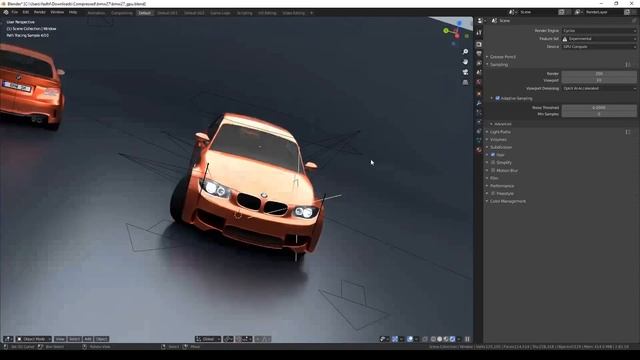This screenshot has height=360, width=640.
Task: Enable the Motion Blur checkbox
Action: pos(493,170)
